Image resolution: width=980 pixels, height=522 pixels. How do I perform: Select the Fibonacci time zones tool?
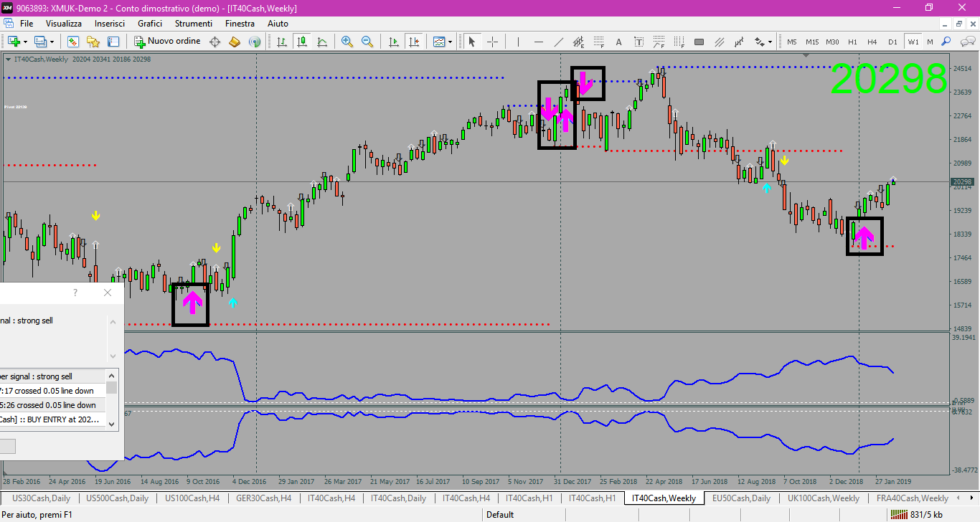click(x=679, y=42)
